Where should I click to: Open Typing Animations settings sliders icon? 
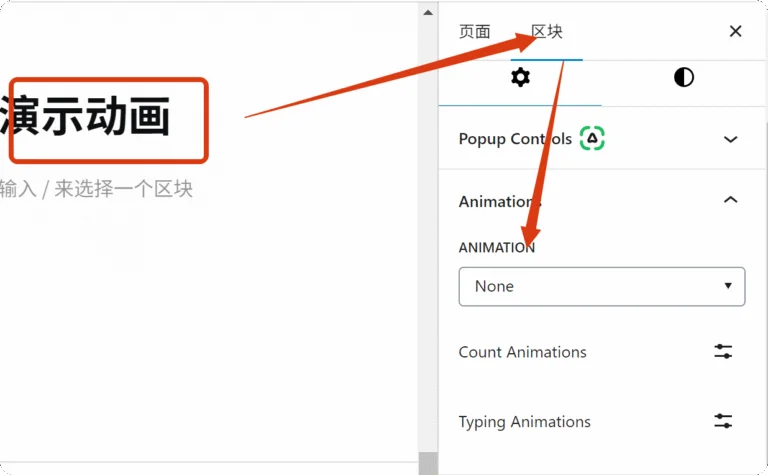[x=723, y=422]
